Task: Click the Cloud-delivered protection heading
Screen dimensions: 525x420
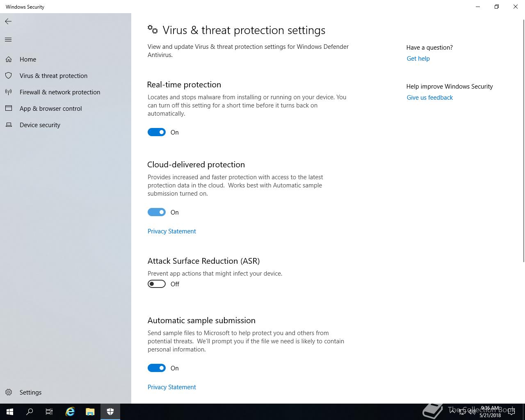Action: [196, 164]
